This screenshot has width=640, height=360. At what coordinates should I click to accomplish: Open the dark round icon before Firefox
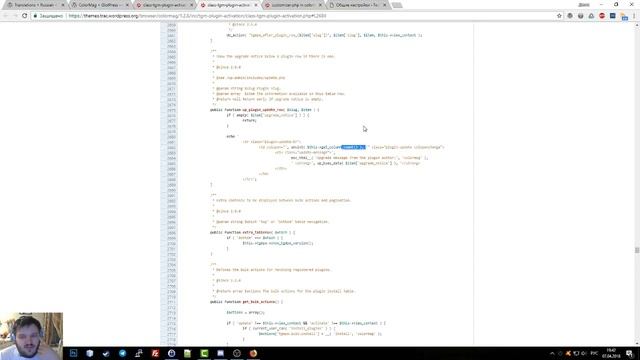[237, 353]
